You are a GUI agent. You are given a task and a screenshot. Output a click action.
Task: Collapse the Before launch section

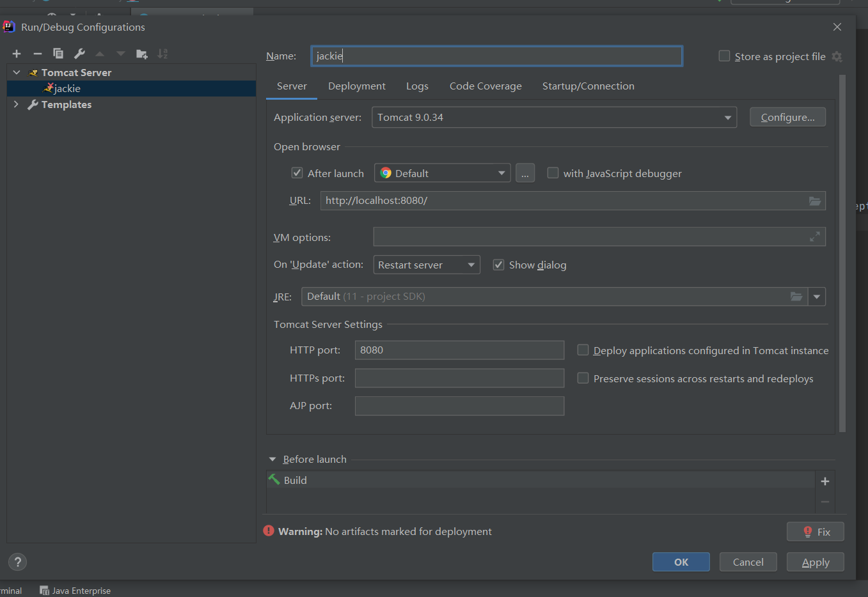(272, 460)
